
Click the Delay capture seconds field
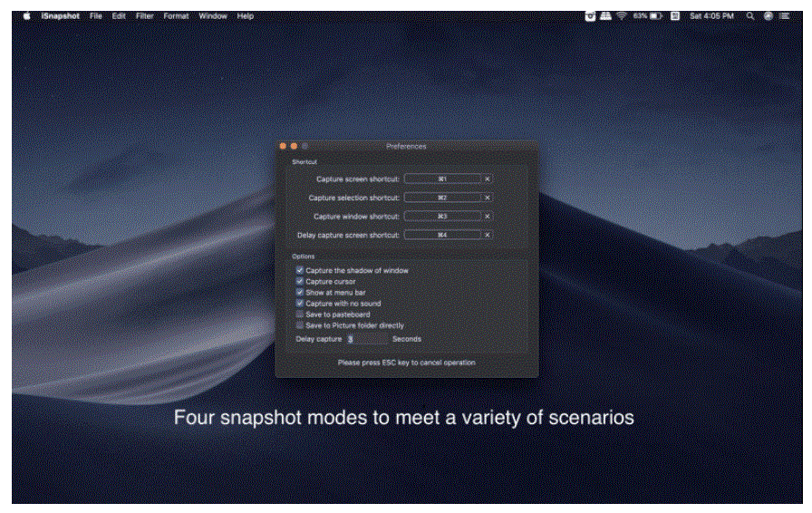point(367,339)
